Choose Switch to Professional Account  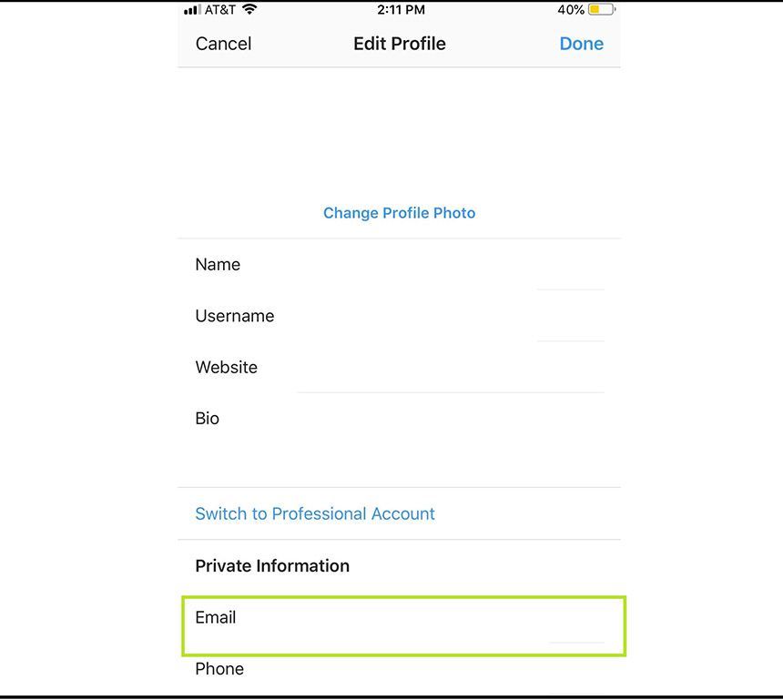(315, 513)
